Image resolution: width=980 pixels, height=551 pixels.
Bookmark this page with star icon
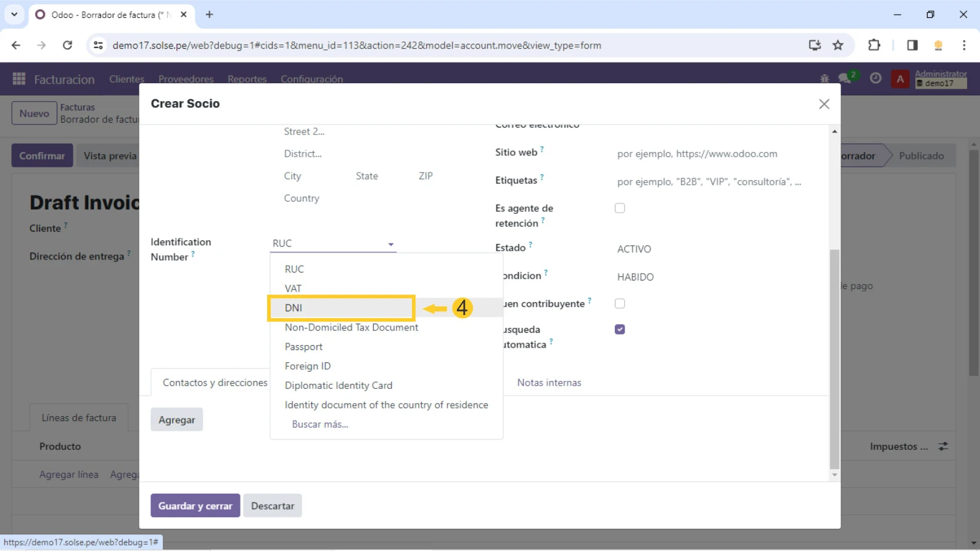[838, 45]
